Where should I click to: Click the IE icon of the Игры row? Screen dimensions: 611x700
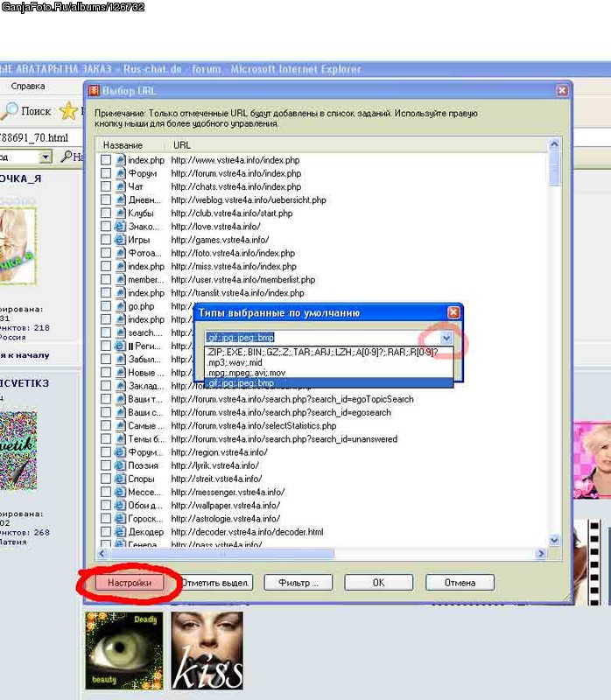[120, 239]
